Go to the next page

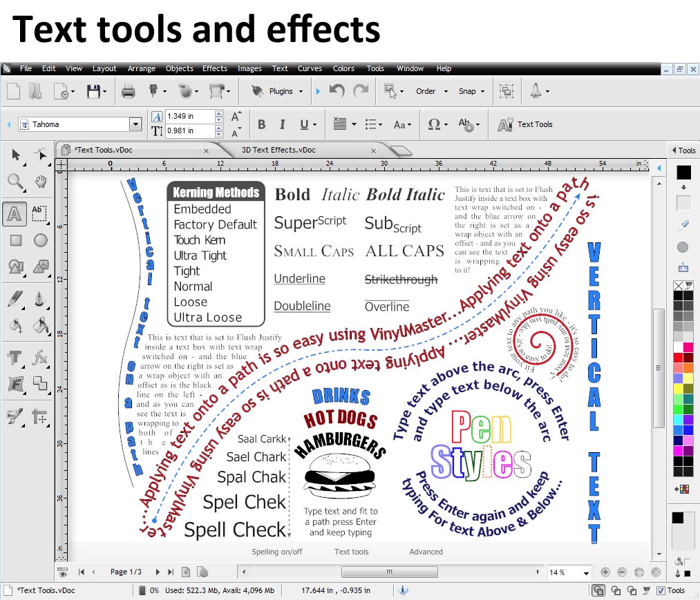click(x=158, y=572)
